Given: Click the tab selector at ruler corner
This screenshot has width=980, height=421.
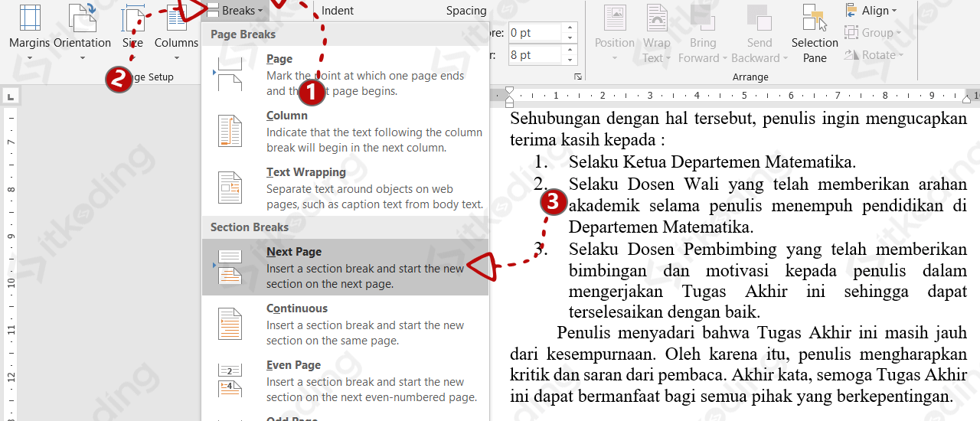Looking at the screenshot, I should (x=10, y=96).
